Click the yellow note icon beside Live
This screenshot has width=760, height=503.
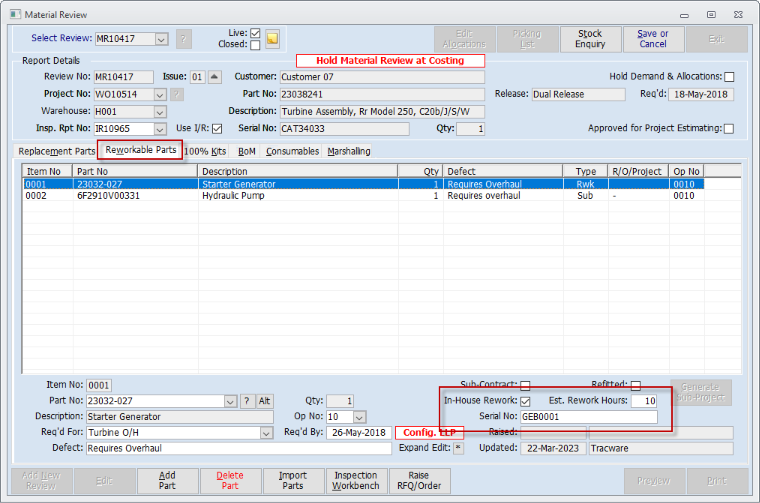tap(272, 39)
